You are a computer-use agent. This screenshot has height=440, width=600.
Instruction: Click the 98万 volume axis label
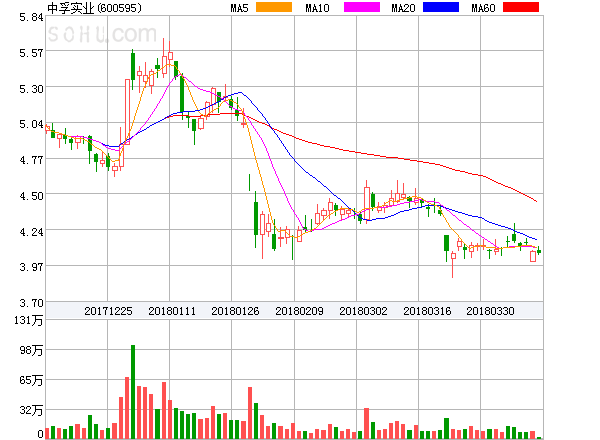31,350
